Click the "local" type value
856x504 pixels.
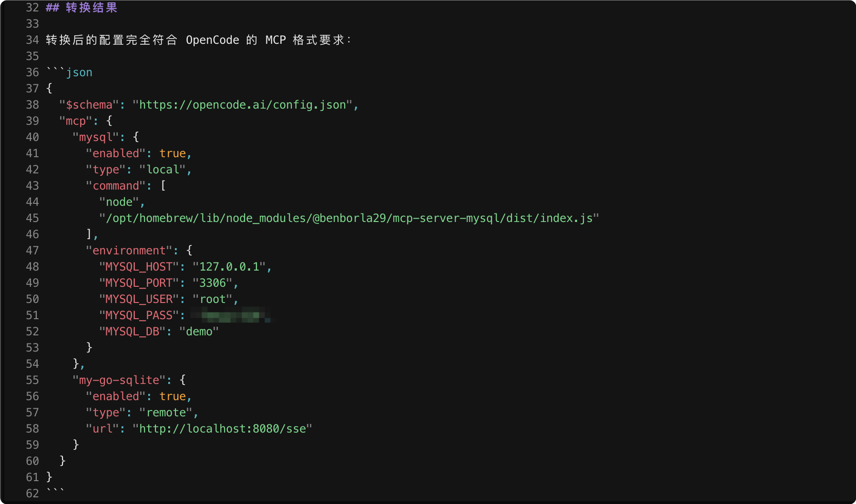tap(163, 170)
